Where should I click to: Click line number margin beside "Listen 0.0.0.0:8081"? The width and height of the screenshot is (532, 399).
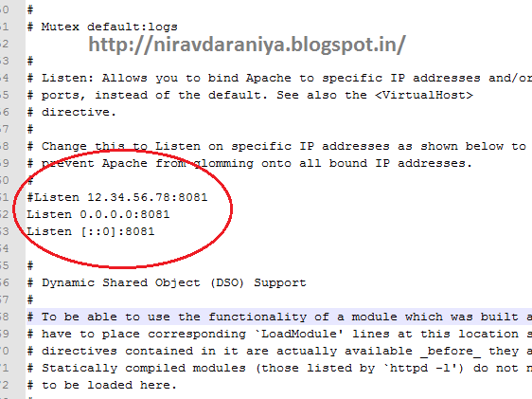coord(5,214)
